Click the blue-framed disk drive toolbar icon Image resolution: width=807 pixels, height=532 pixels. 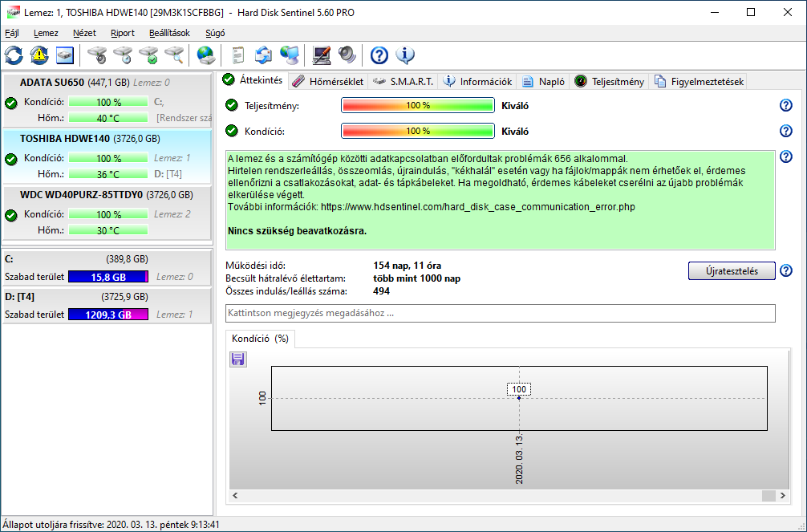pos(65,55)
